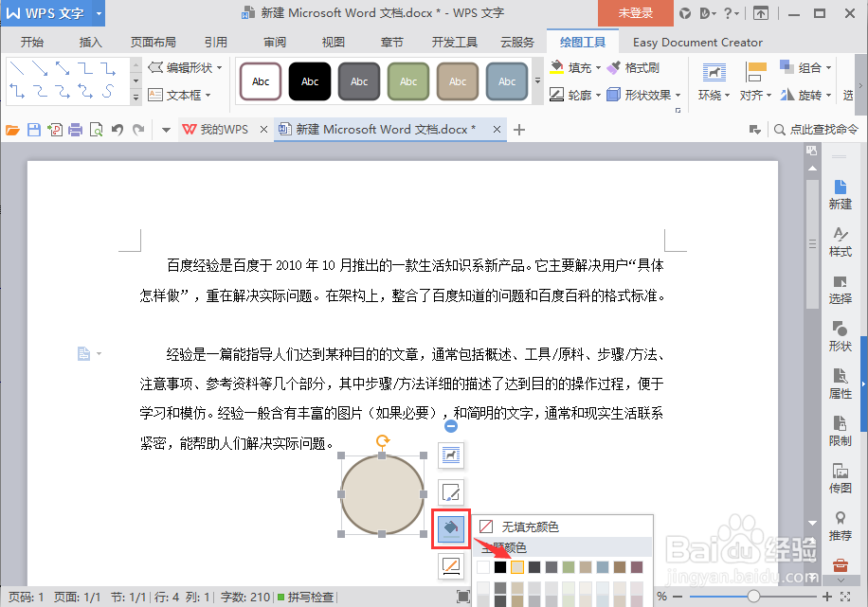Click the red toolbox icon in sidebar

[840, 565]
